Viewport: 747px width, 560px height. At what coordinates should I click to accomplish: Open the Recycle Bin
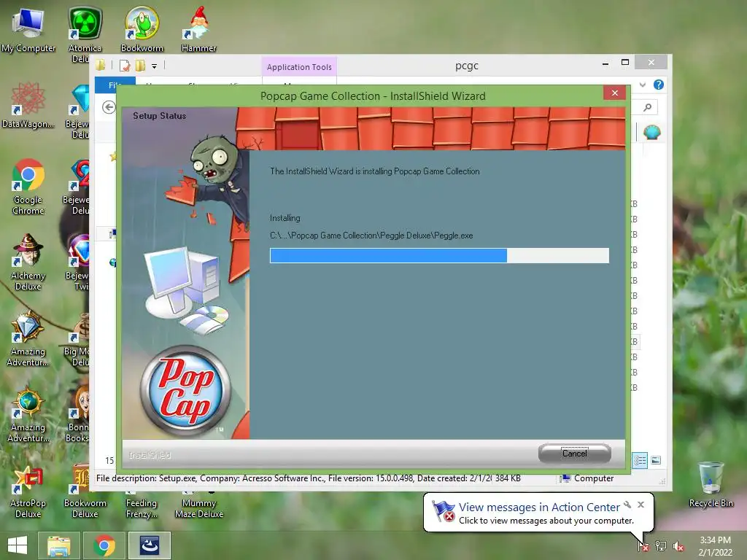coord(711,485)
